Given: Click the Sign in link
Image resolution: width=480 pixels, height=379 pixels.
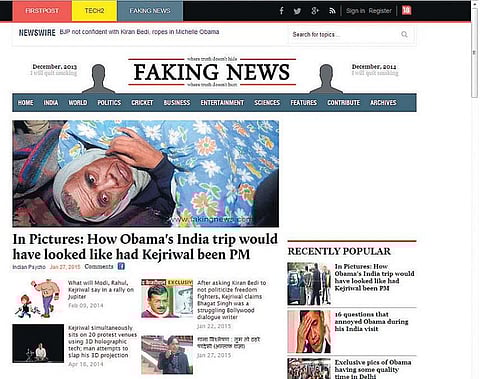Looking at the screenshot, I should click(355, 11).
